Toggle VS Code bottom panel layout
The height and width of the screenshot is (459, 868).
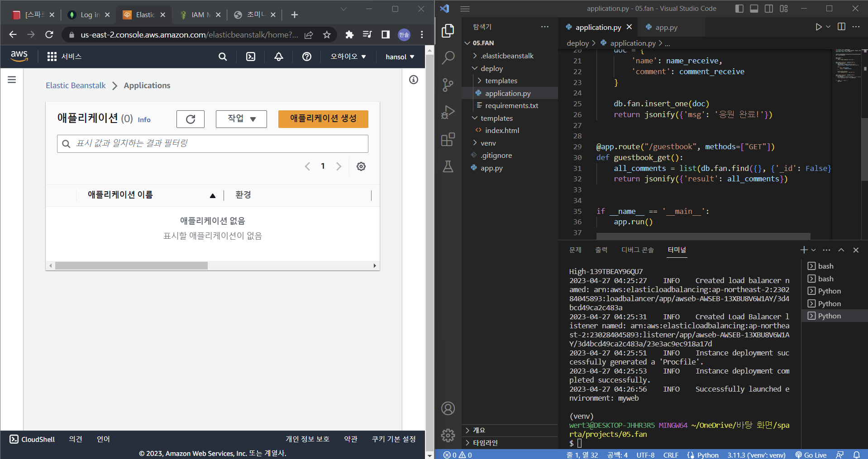pyautogui.click(x=754, y=9)
